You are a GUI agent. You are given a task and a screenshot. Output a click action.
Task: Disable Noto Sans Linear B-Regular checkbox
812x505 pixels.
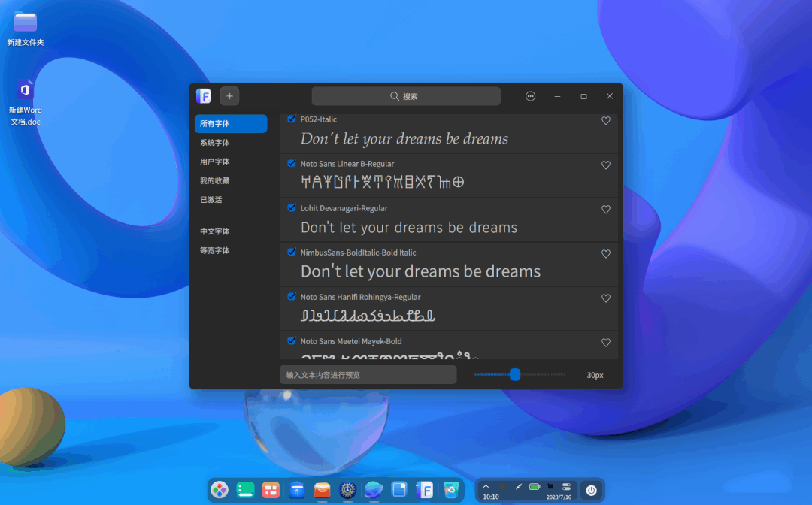(292, 164)
